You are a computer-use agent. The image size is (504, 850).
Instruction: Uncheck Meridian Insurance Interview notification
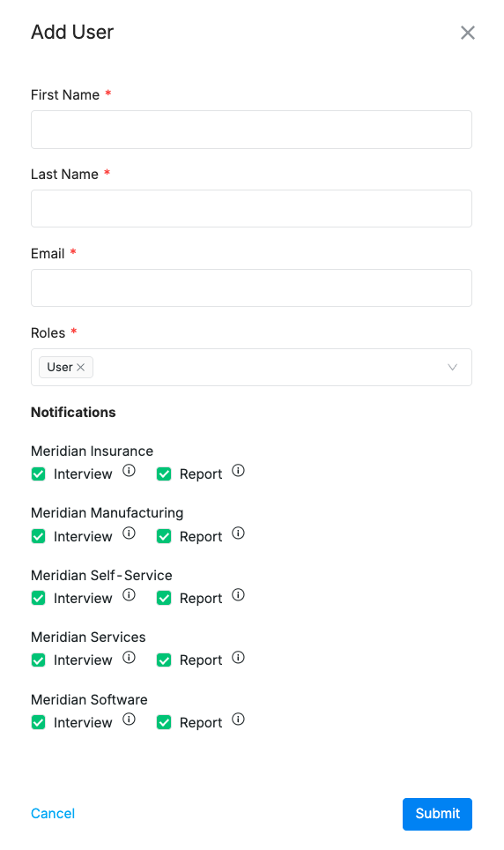point(39,474)
